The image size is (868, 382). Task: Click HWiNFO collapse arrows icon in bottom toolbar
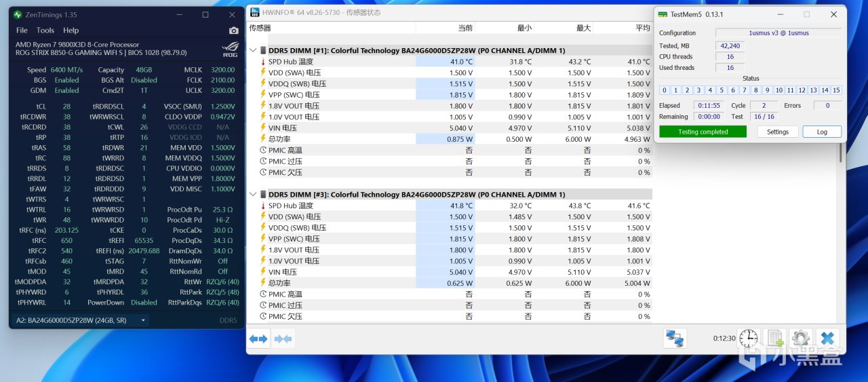click(x=283, y=339)
